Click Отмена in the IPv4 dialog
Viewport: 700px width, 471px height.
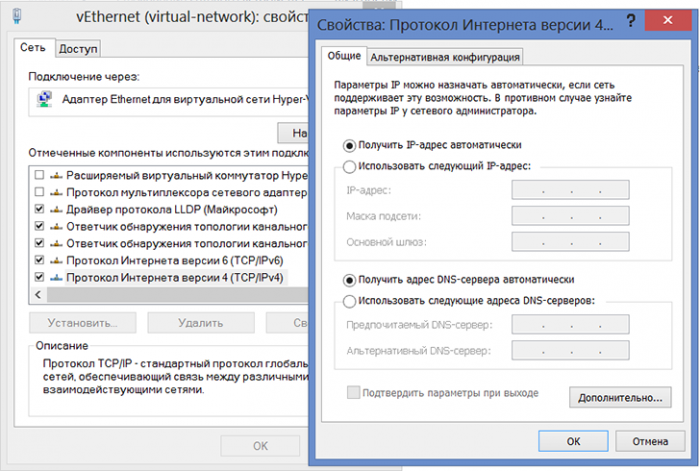click(x=650, y=440)
